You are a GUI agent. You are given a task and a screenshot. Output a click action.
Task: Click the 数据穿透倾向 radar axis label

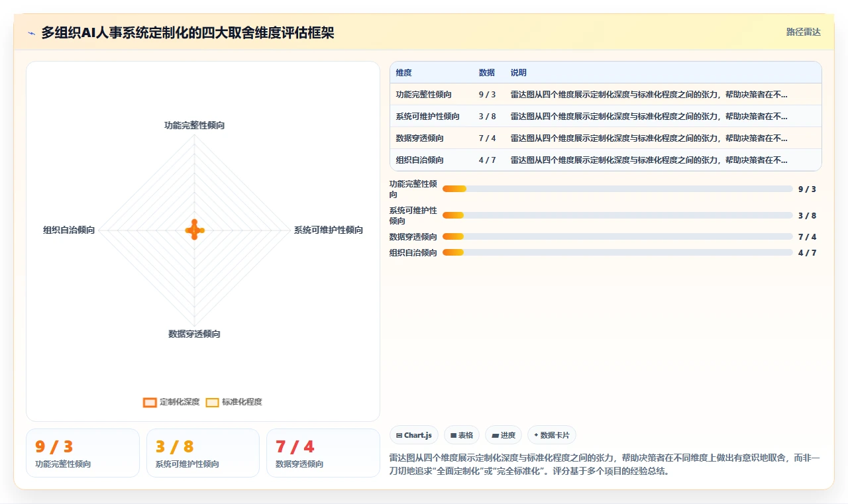click(195, 334)
